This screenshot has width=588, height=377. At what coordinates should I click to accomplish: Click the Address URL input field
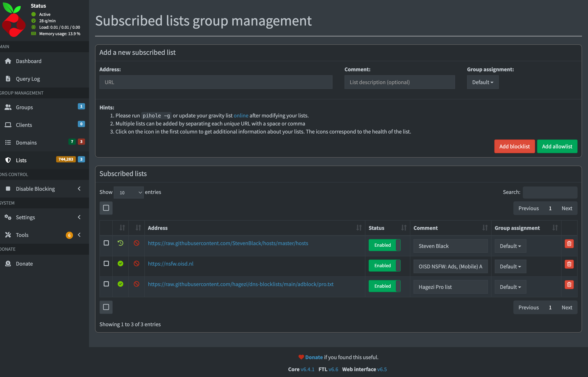click(216, 82)
